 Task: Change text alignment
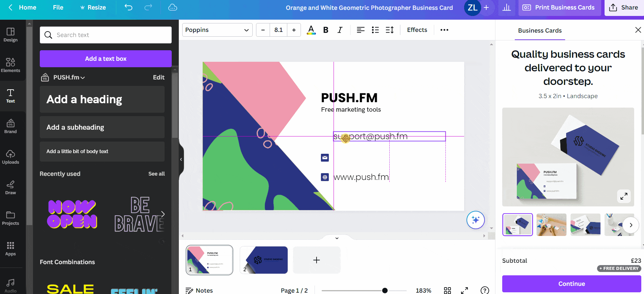(360, 30)
